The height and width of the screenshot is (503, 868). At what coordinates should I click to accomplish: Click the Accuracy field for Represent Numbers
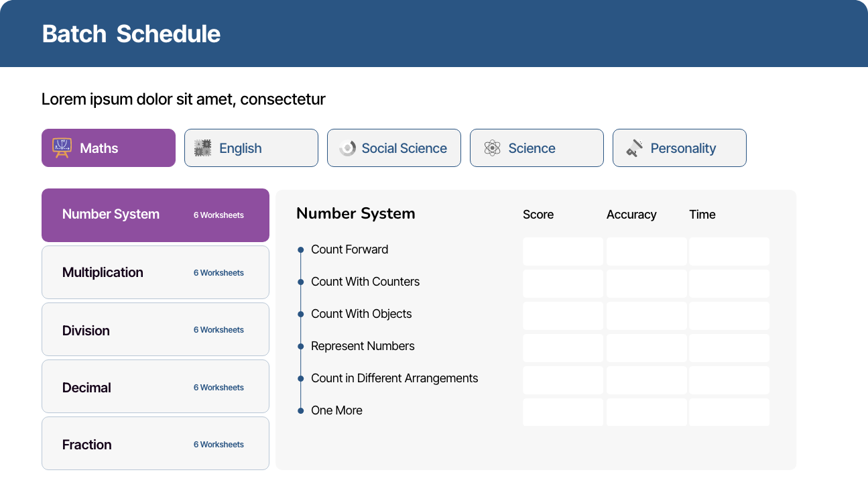pos(646,348)
